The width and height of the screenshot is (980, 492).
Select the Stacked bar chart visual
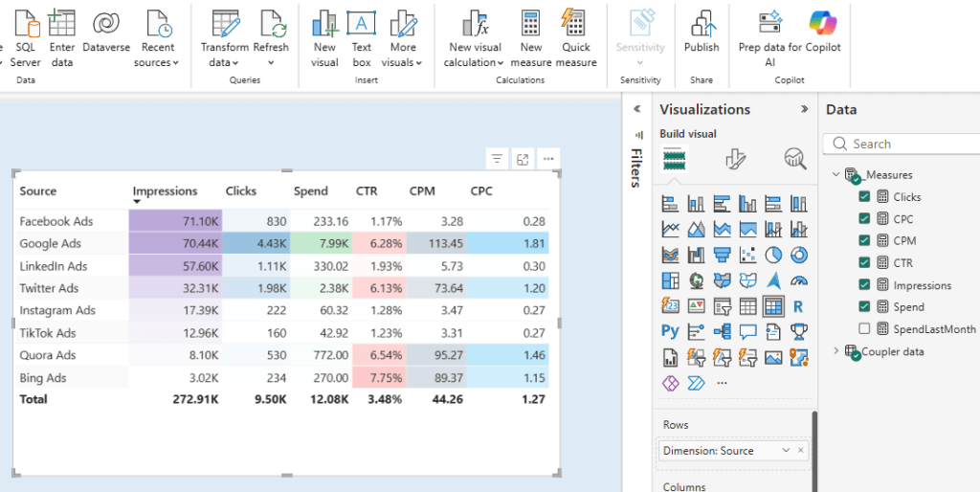click(x=671, y=204)
